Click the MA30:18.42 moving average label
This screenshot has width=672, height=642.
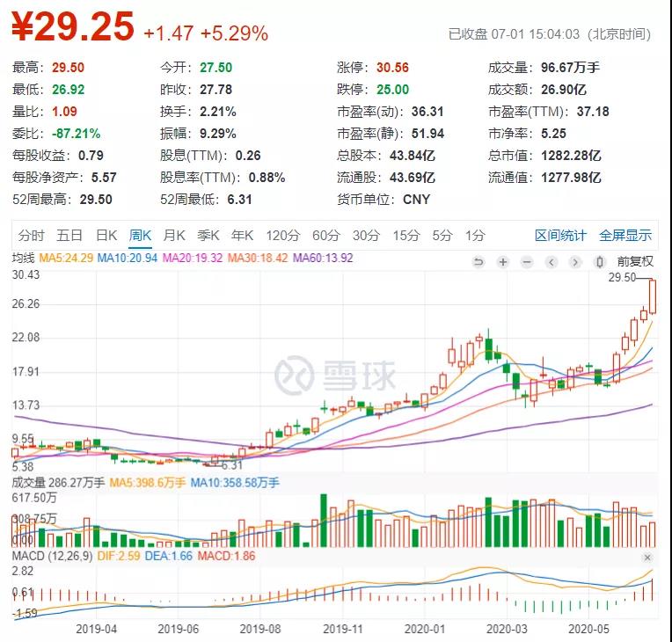pyautogui.click(x=258, y=258)
